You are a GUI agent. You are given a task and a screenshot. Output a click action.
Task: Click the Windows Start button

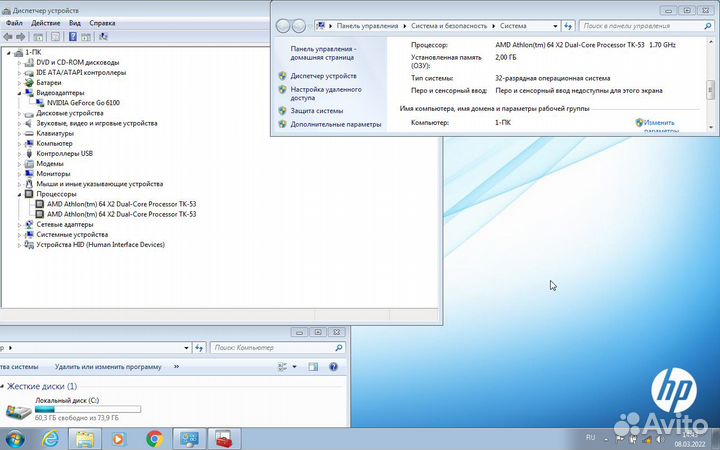pyautogui.click(x=15, y=438)
